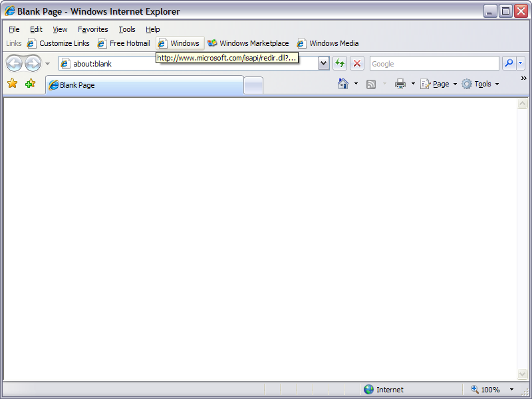Click the Forward navigation arrow button
Image resolution: width=532 pixels, height=399 pixels.
pos(33,63)
